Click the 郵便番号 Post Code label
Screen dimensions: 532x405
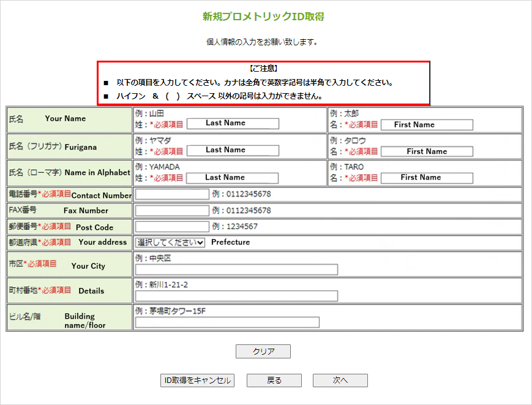(61, 227)
